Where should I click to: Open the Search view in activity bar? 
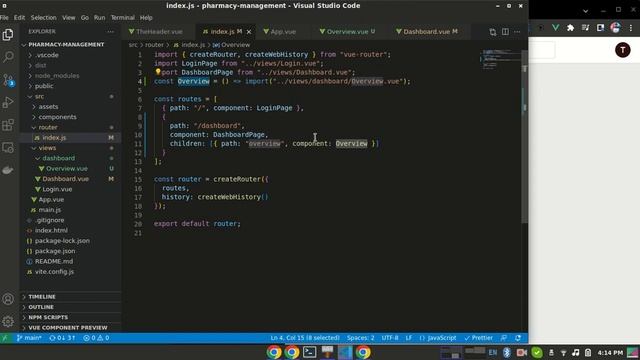pos(8,57)
